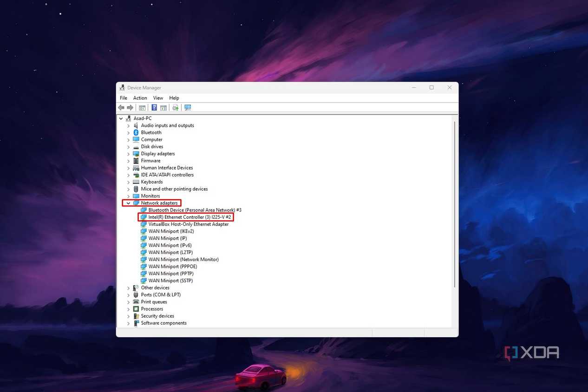Click the Human Interface Devices icon
Image resolution: width=588 pixels, height=392 pixels.
click(136, 168)
